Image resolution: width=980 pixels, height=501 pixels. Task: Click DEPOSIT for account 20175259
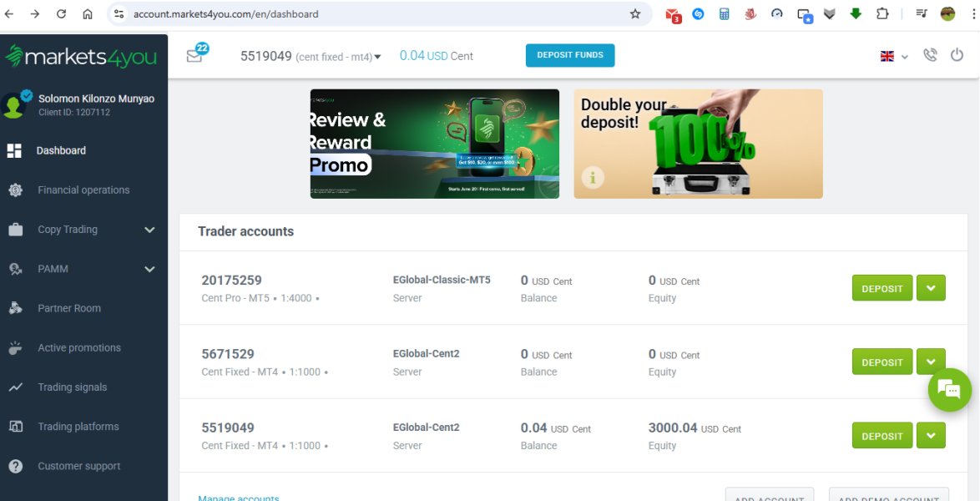(x=881, y=288)
